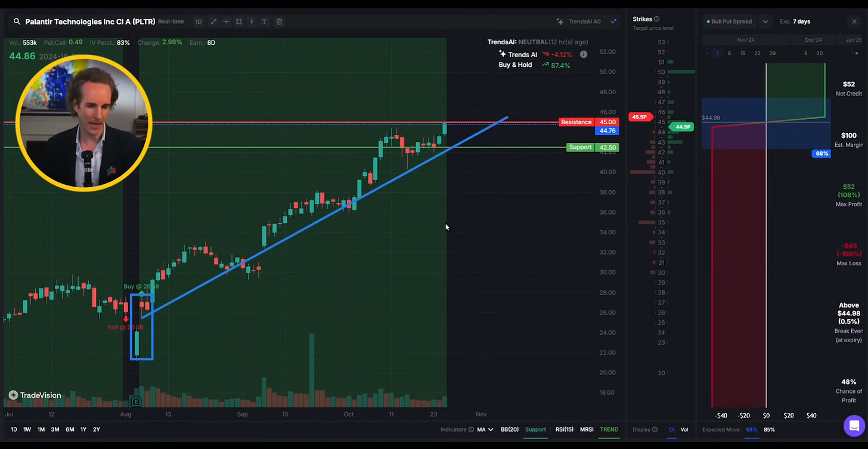Select the horizontal line drawing tool
Screen dimensions: 868x449
pos(227,21)
